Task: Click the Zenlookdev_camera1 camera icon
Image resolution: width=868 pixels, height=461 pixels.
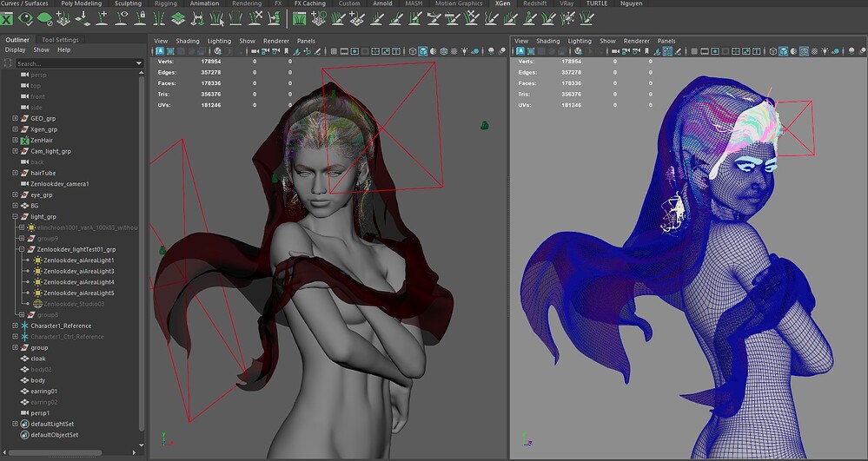Action: (24, 184)
